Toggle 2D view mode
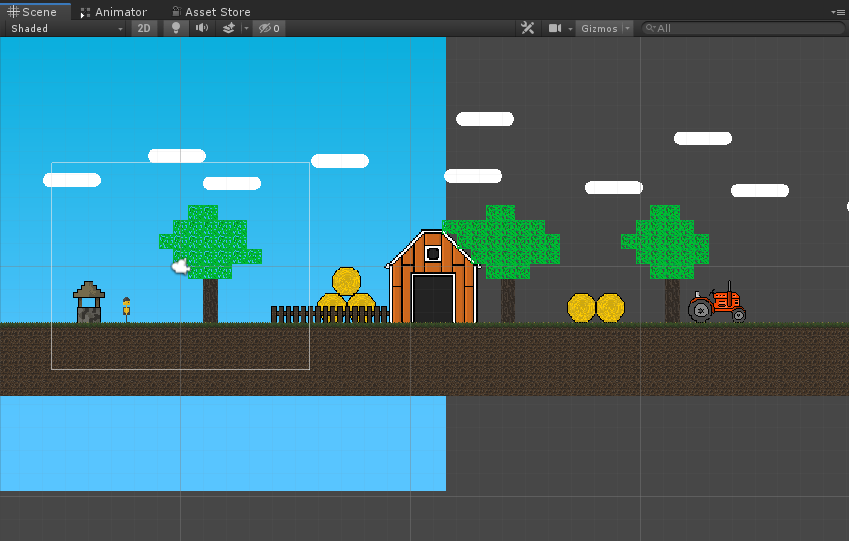Image resolution: width=849 pixels, height=541 pixels. click(x=144, y=29)
